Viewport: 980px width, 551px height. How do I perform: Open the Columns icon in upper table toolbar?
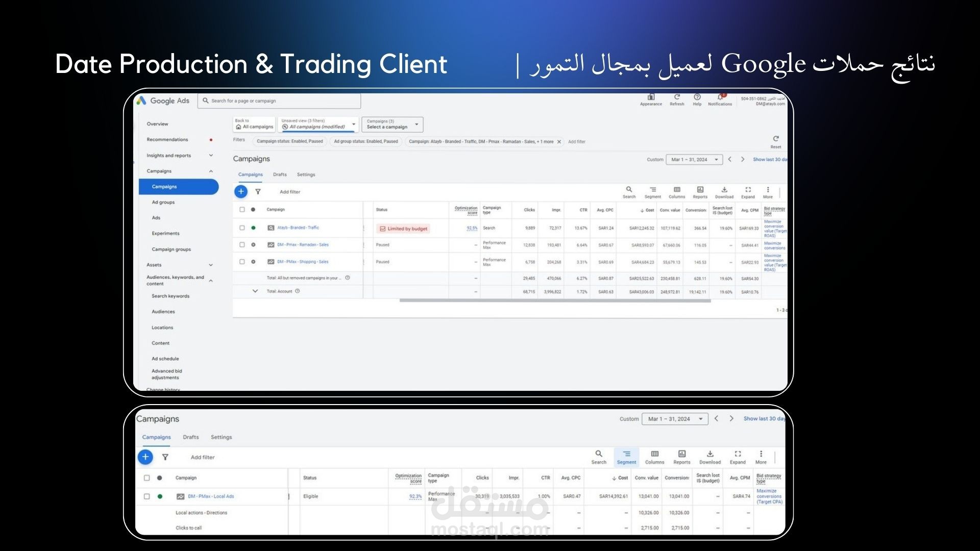[x=677, y=190]
